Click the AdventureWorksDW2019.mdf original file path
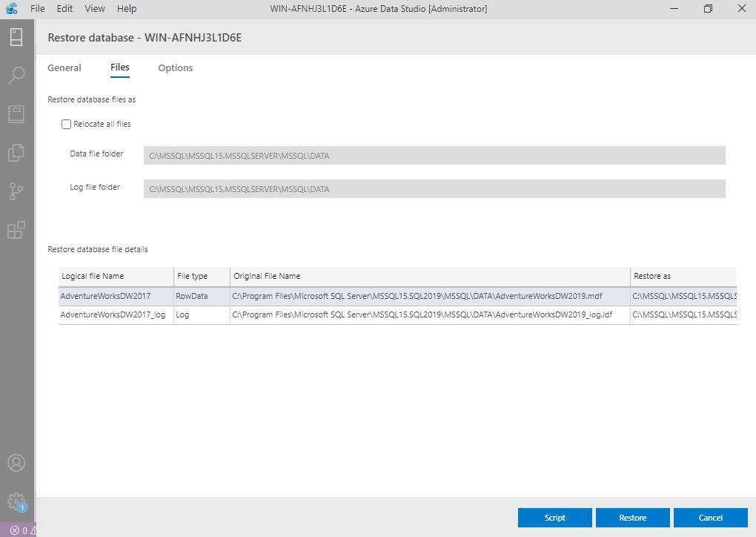 pos(430,296)
